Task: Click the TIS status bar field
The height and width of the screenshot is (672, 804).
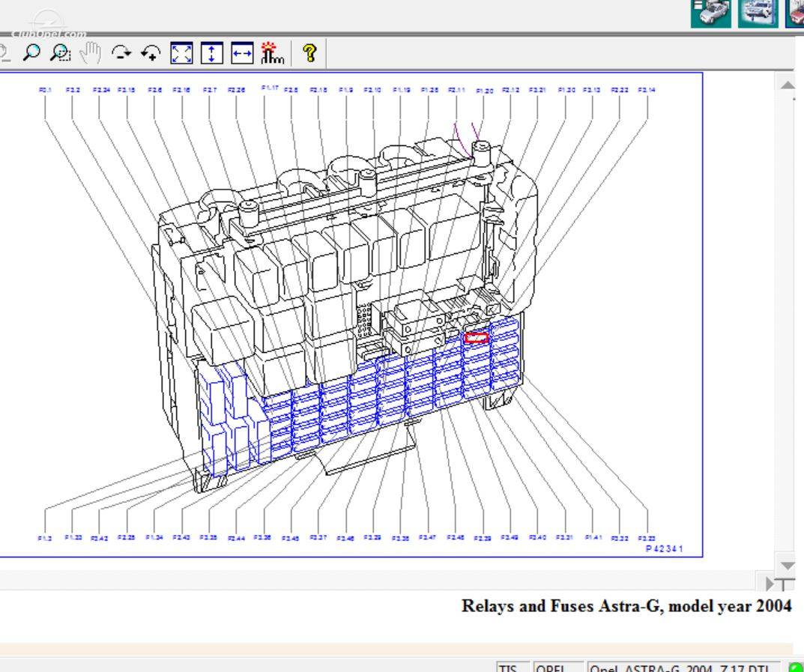Action: [513, 667]
